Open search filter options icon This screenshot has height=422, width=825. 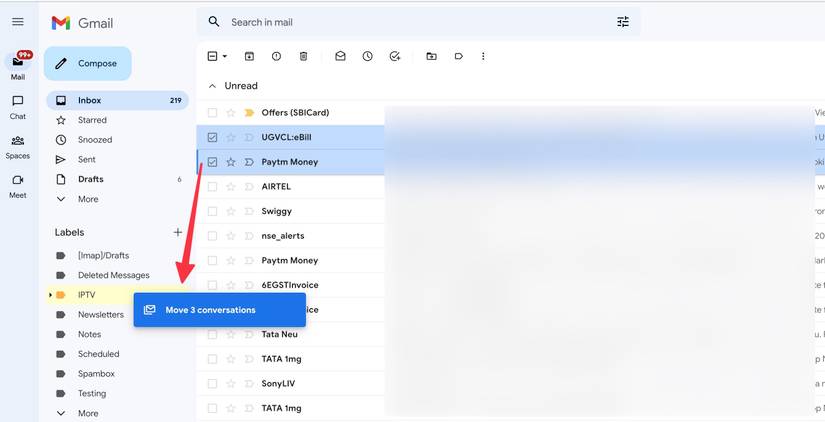(x=623, y=22)
